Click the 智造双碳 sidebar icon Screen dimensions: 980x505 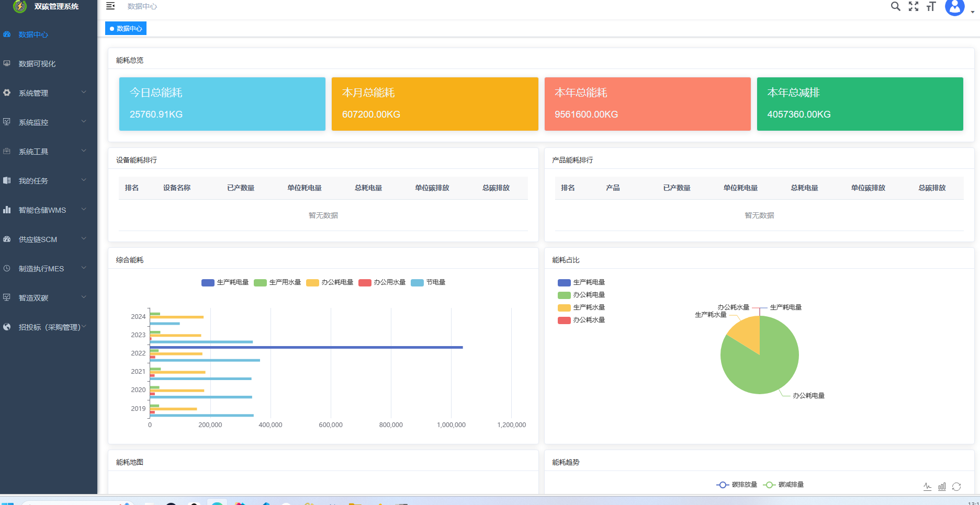click(7, 298)
